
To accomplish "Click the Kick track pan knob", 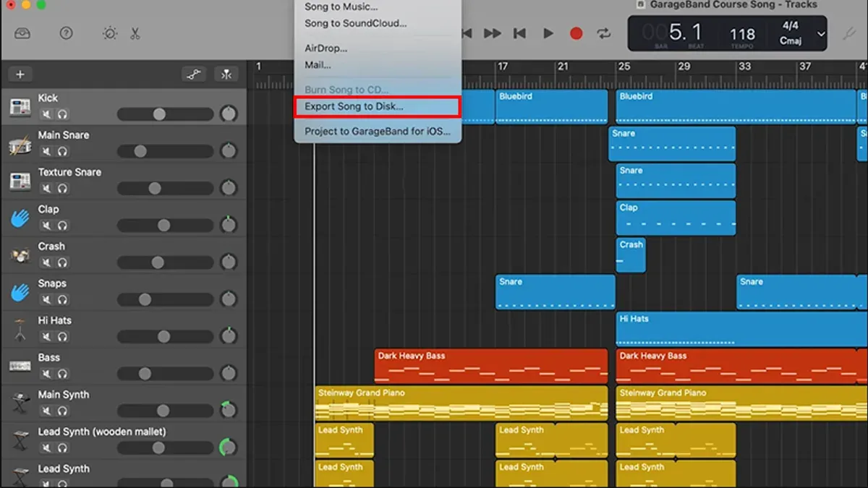I will point(229,114).
